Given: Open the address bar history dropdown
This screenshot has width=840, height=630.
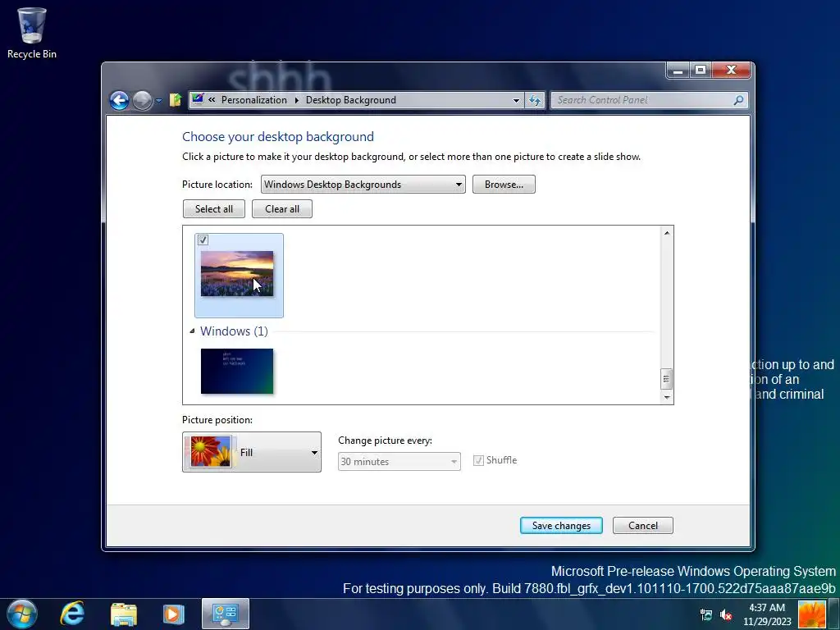Looking at the screenshot, I should coord(516,100).
